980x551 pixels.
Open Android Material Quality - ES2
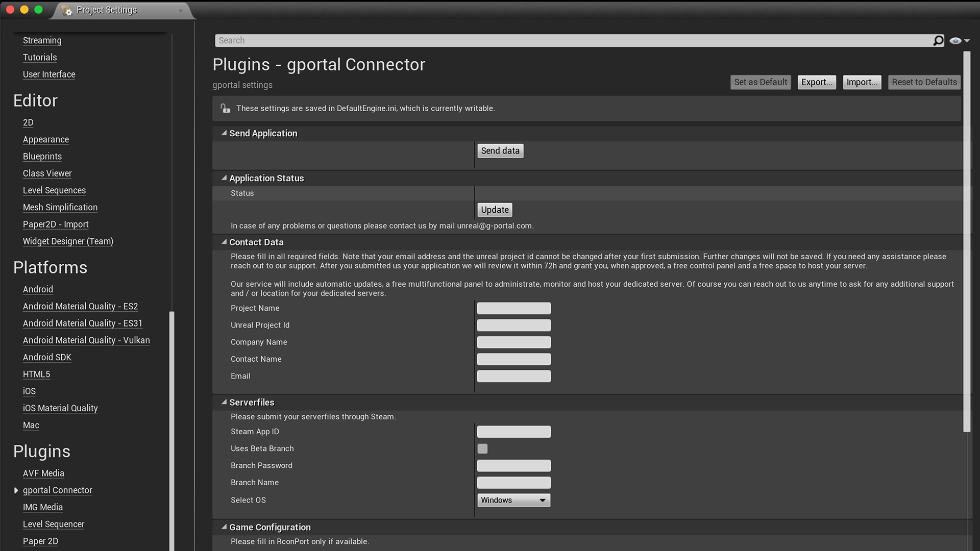(80, 306)
